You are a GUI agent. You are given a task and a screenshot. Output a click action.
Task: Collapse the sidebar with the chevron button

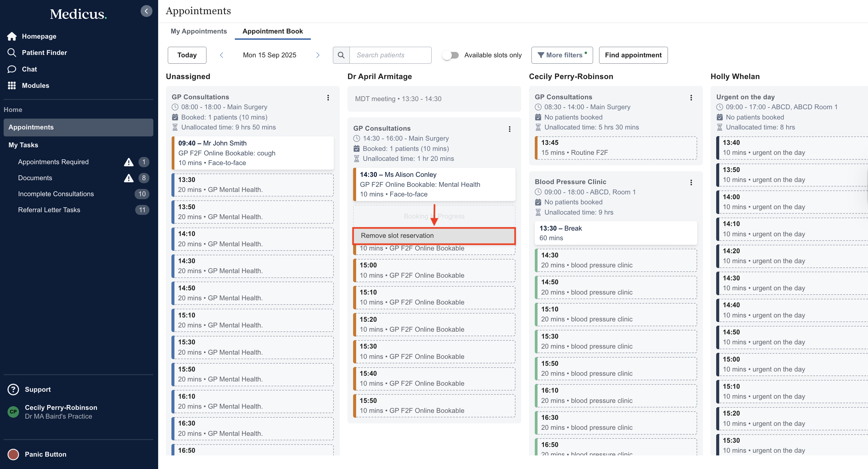pyautogui.click(x=146, y=11)
